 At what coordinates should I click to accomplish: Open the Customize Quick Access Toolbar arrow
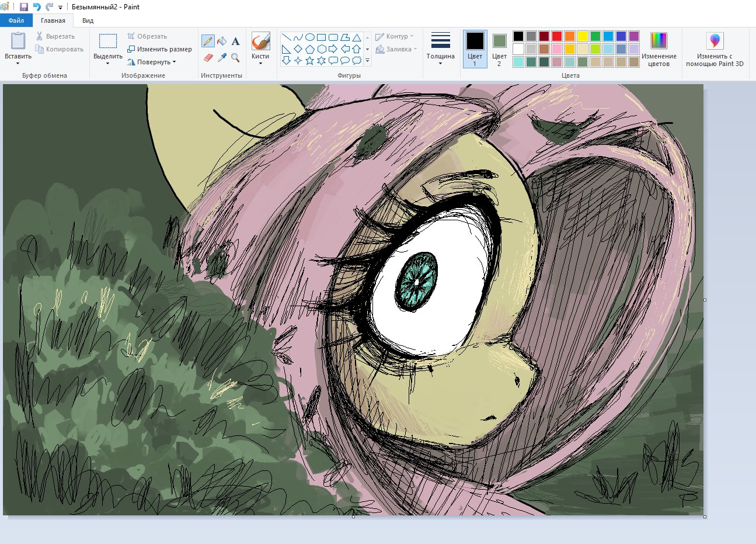pos(60,8)
